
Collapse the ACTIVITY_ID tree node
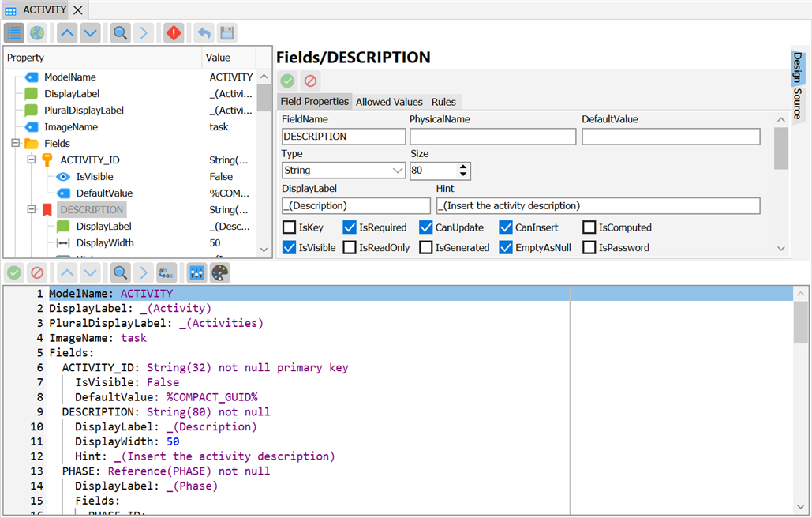[32, 160]
